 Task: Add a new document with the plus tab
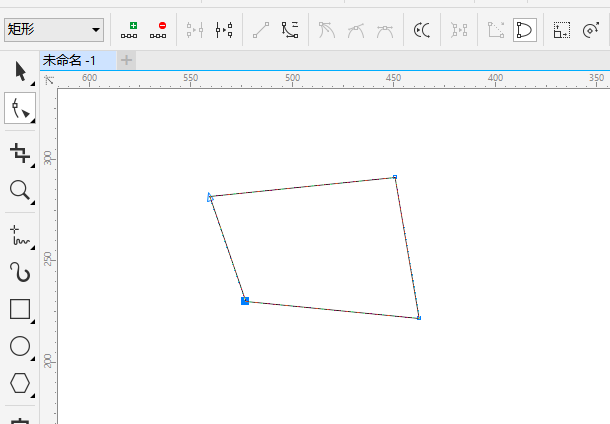(x=126, y=60)
